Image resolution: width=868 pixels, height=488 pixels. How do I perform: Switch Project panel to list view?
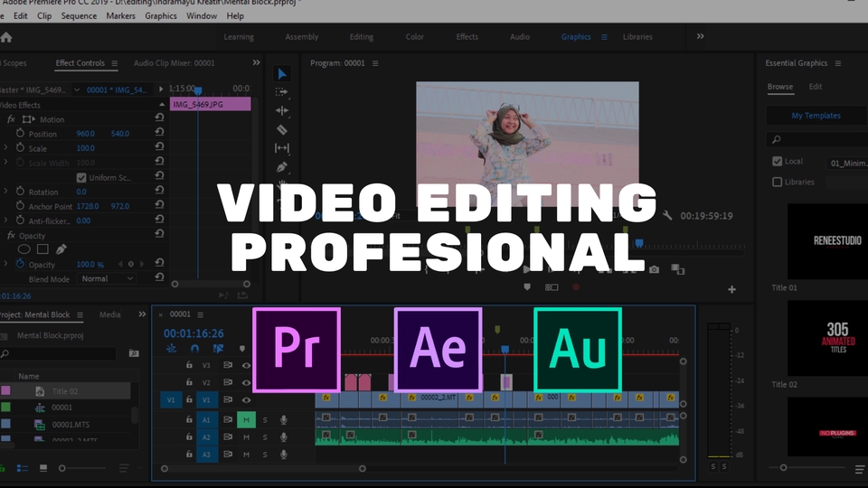23,468
